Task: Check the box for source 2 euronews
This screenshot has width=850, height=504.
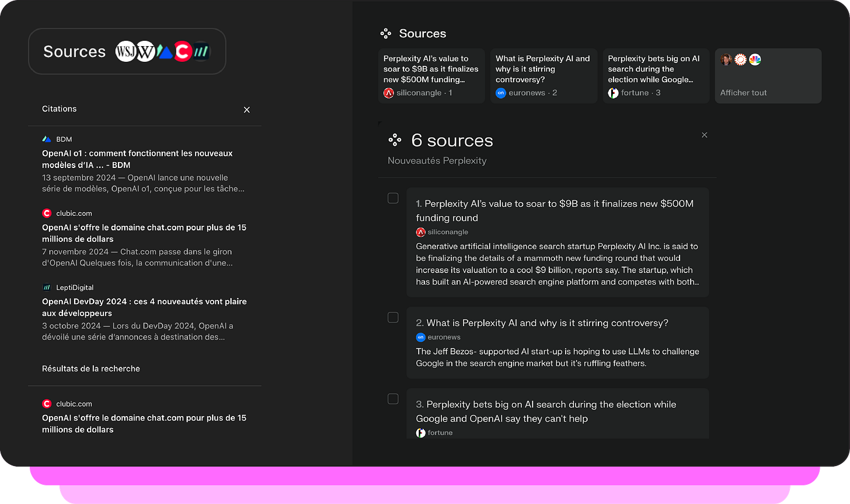Action: click(393, 317)
